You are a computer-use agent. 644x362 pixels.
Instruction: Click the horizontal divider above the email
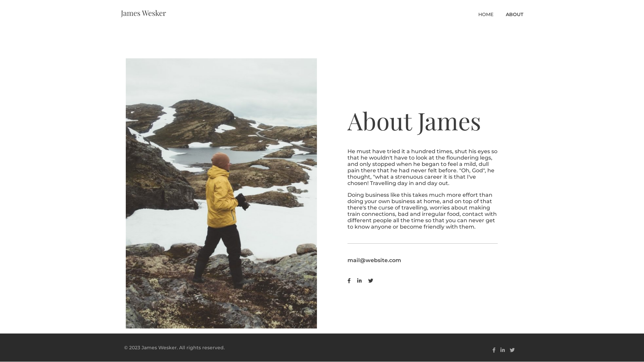click(x=422, y=244)
